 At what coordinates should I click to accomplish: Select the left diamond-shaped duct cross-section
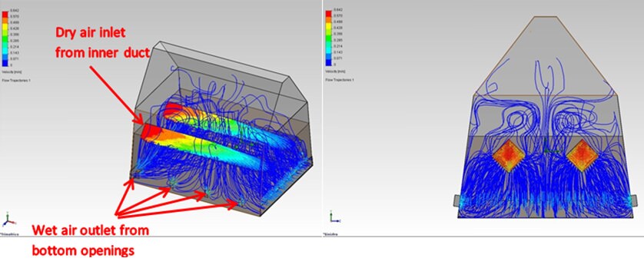point(509,156)
